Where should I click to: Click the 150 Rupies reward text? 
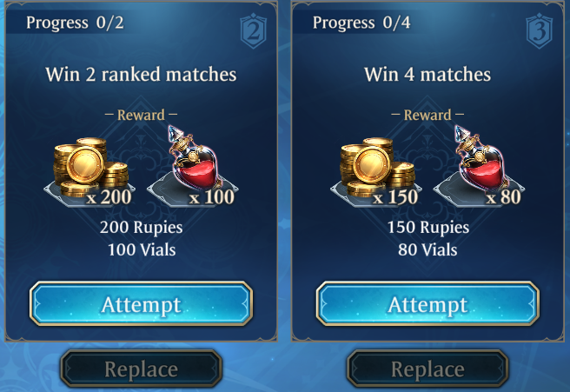point(428,228)
